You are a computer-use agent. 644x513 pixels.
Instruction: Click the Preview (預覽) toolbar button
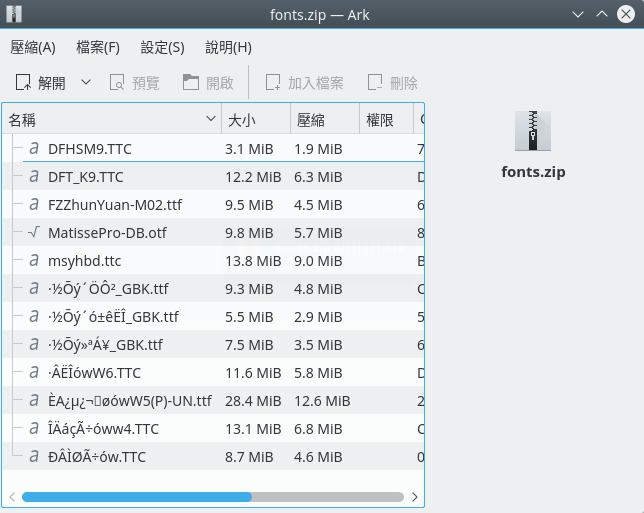134,83
